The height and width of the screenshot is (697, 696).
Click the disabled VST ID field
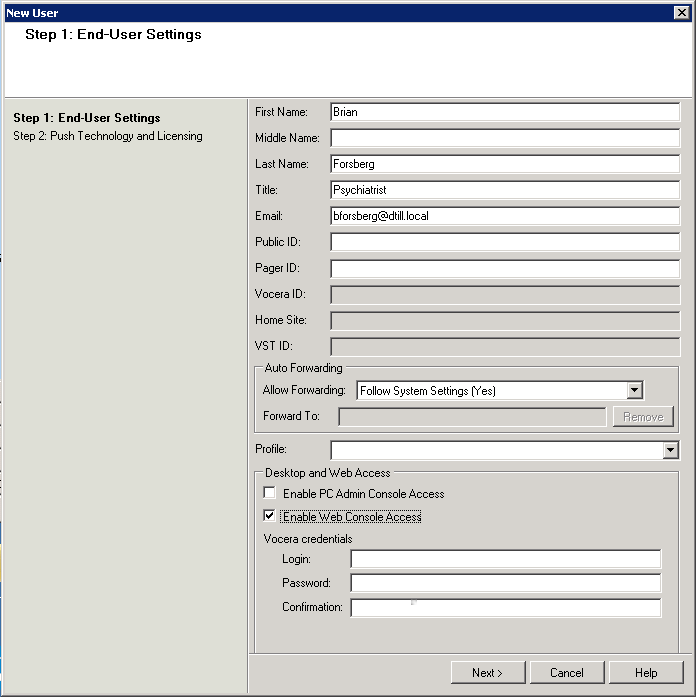pyautogui.click(x=505, y=346)
